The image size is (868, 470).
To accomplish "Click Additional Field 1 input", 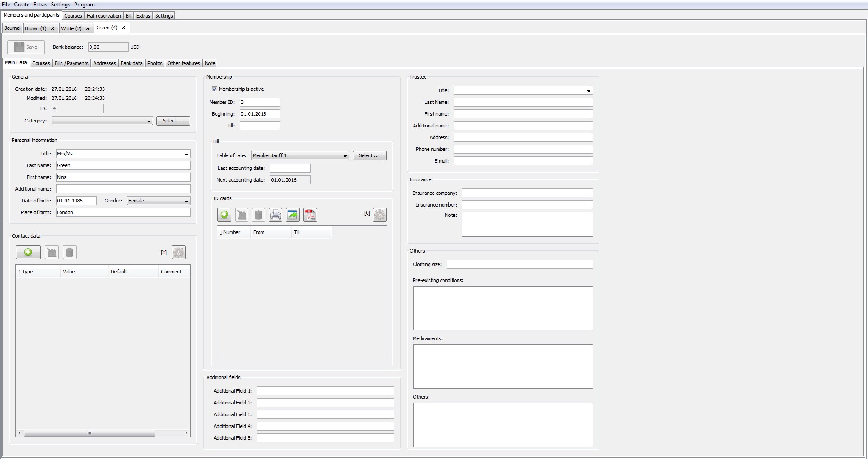I will tap(325, 391).
